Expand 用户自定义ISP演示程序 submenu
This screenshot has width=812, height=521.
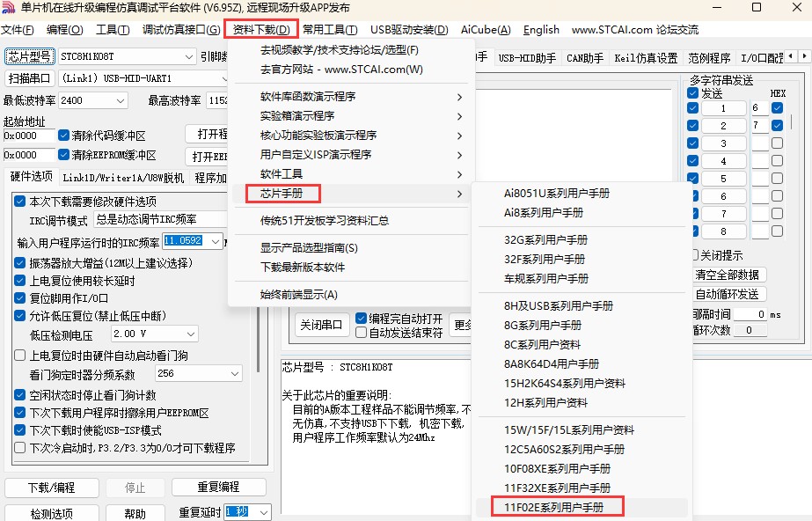click(x=350, y=155)
